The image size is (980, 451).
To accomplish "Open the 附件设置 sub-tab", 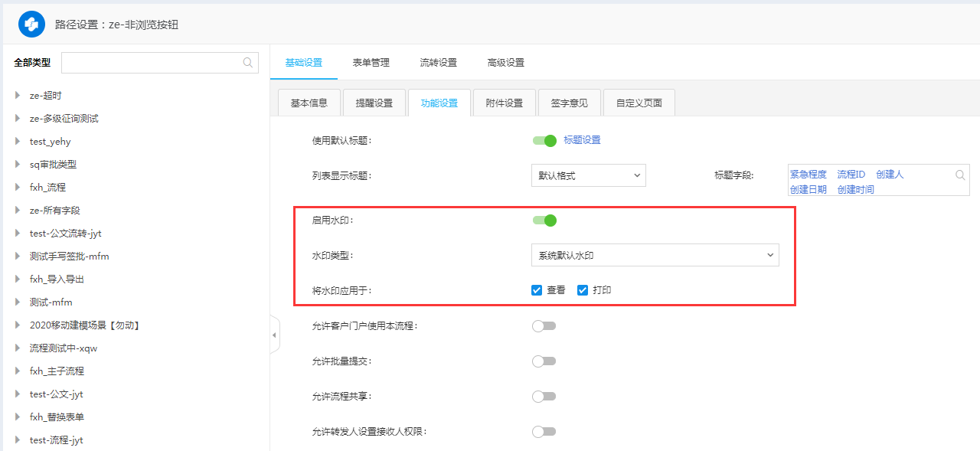I will point(504,103).
